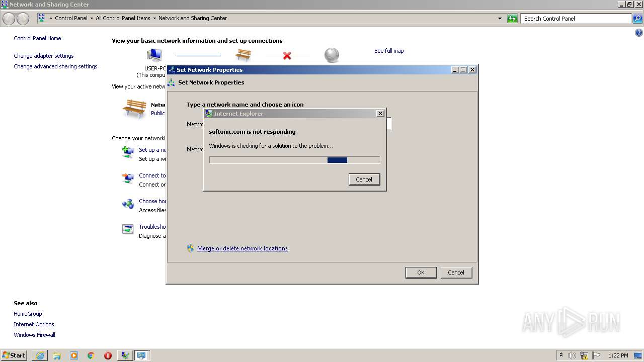This screenshot has width=644, height=362.
Task: Switch to the network wizard taskbar item
Action: point(125,355)
